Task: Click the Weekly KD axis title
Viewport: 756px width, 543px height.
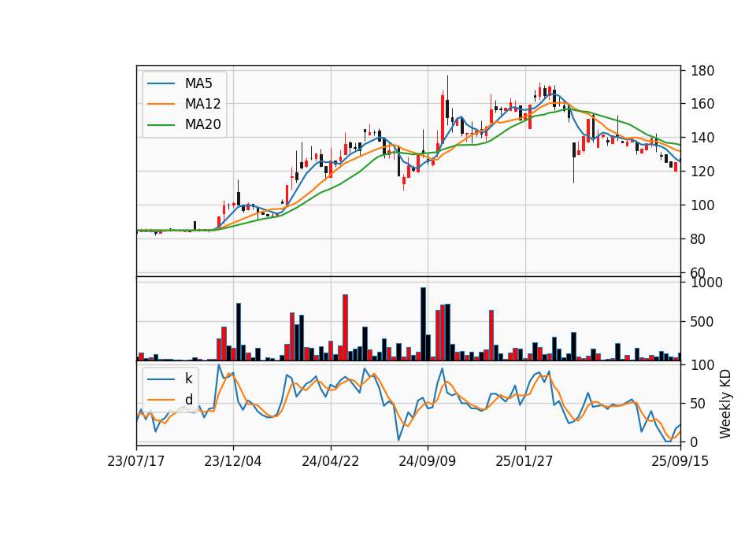Action: 725,404
